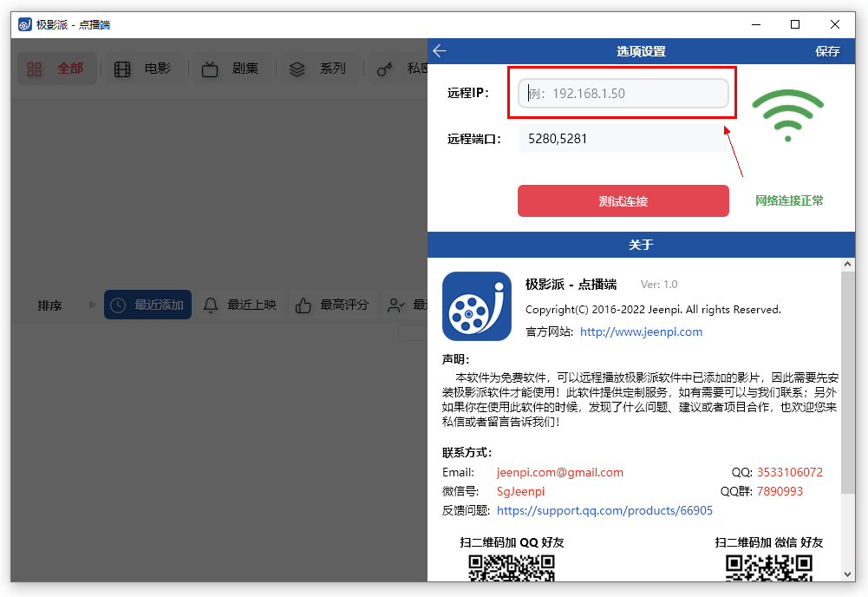Focus the 远程IP input field
The image size is (868, 597).
tap(623, 93)
